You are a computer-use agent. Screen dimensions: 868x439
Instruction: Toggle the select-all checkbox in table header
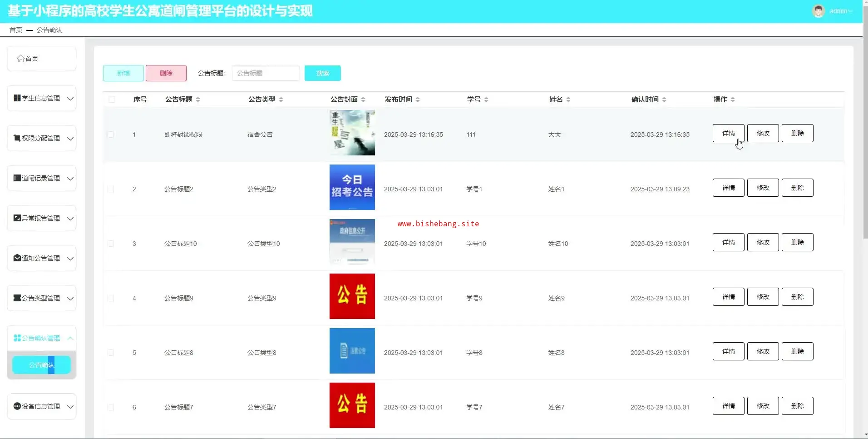tap(112, 100)
